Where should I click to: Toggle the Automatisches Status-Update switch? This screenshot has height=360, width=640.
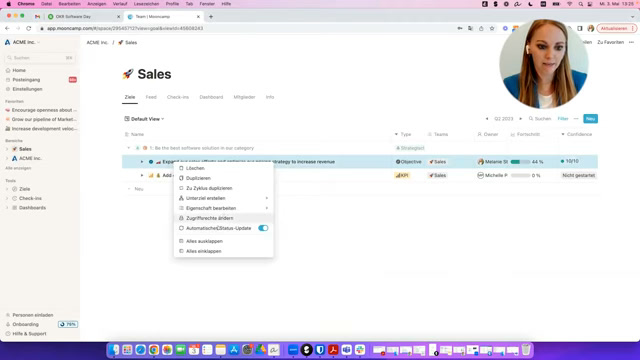(263, 228)
